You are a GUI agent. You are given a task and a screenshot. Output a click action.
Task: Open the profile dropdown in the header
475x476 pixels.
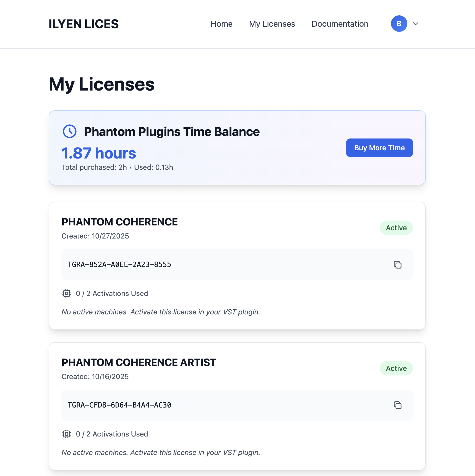(416, 24)
